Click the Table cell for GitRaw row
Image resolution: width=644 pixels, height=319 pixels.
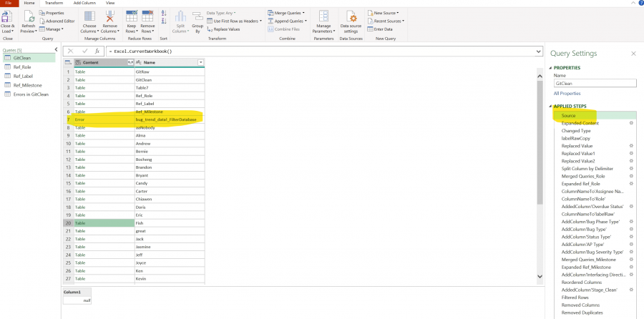(104, 72)
